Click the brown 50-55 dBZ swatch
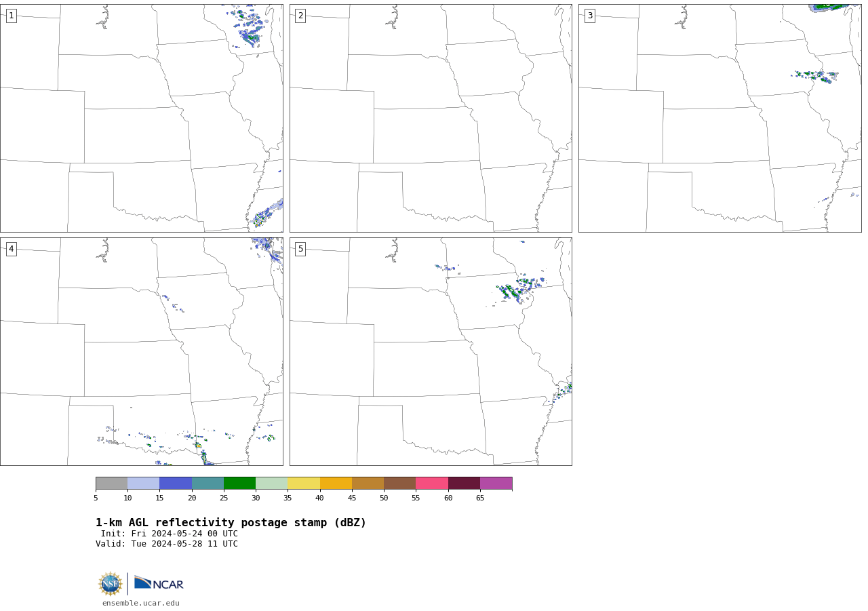This screenshot has height=611, width=868. 400,483
